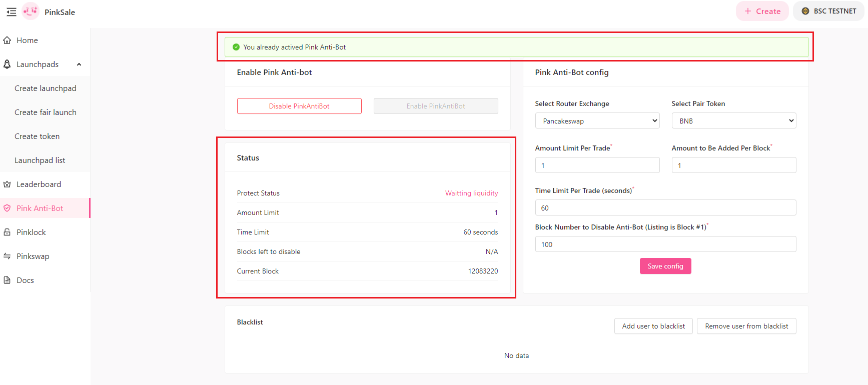
Task: Click the Pink Anti-Bot shield icon
Action: (7, 208)
